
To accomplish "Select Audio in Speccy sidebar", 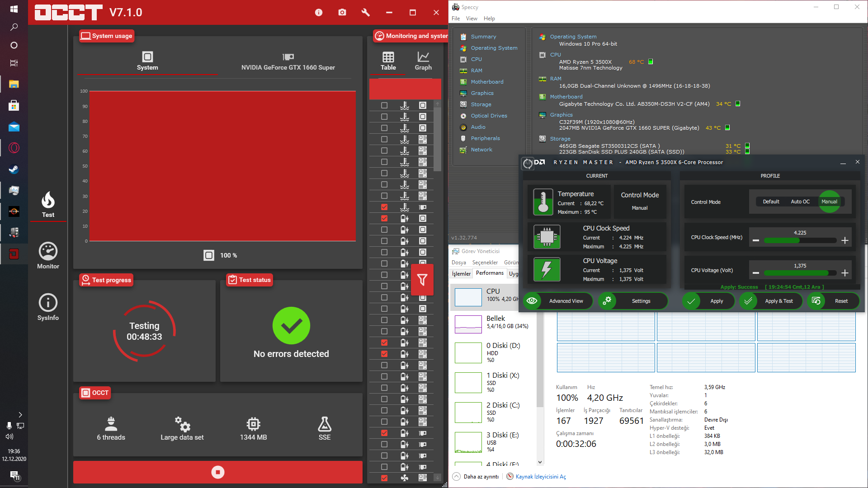I will tap(478, 127).
